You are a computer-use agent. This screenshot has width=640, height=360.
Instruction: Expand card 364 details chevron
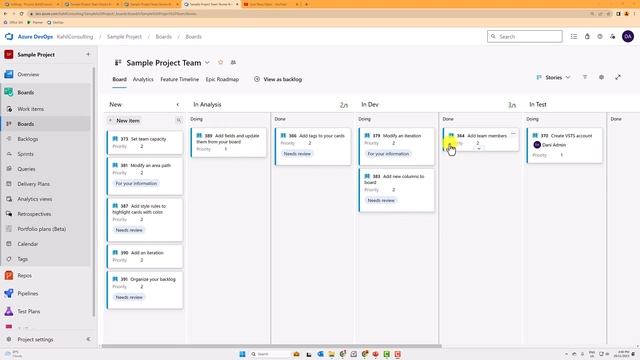pos(478,149)
